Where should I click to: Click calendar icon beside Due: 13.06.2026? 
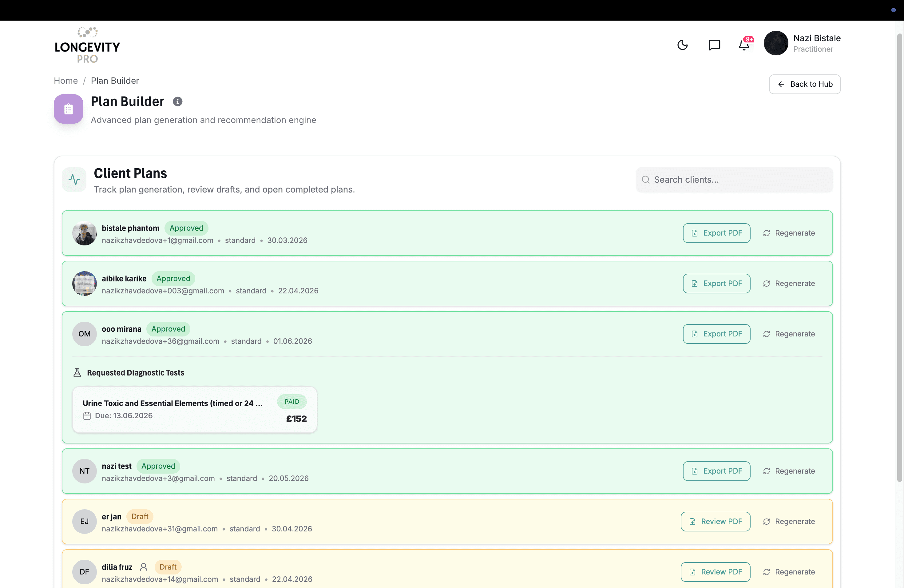tap(87, 416)
